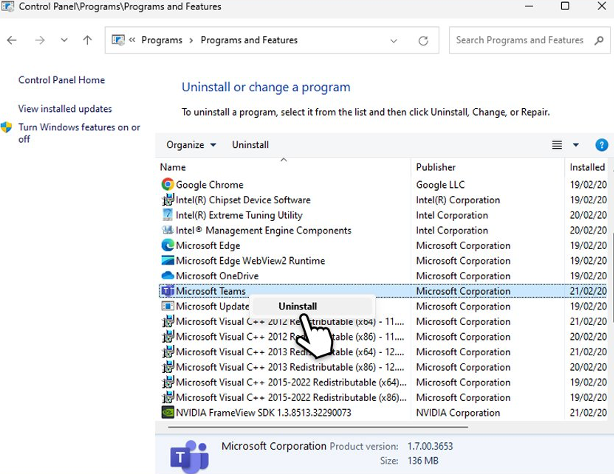Click Intel(R) Corporation publisher cell

(x=458, y=200)
